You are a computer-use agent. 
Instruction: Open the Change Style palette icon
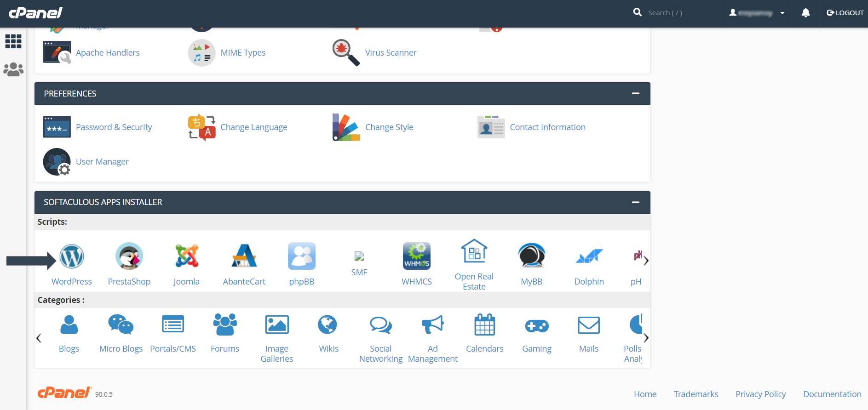[346, 127]
